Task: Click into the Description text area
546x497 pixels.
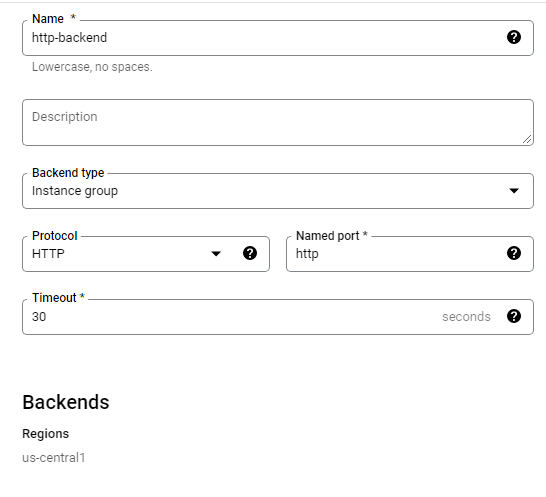Action: pyautogui.click(x=278, y=122)
